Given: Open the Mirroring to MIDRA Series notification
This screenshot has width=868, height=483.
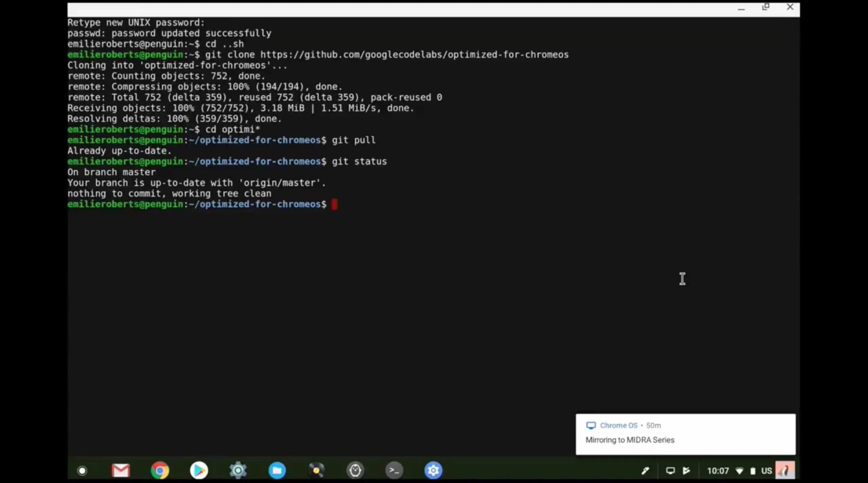Looking at the screenshot, I should click(x=630, y=440).
